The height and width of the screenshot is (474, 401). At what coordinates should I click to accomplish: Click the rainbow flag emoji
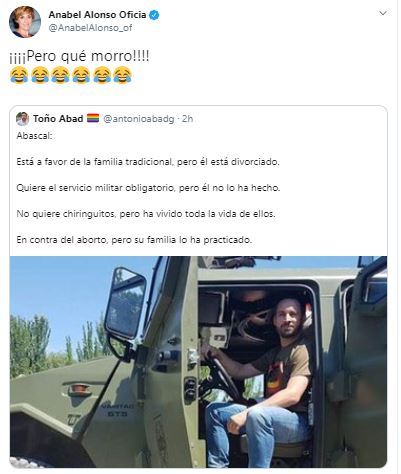93,118
